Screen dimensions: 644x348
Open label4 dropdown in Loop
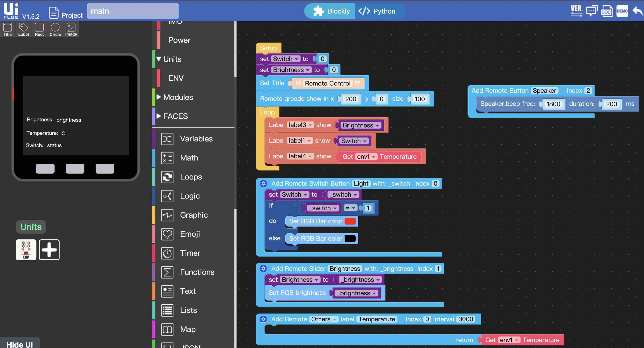(x=300, y=156)
